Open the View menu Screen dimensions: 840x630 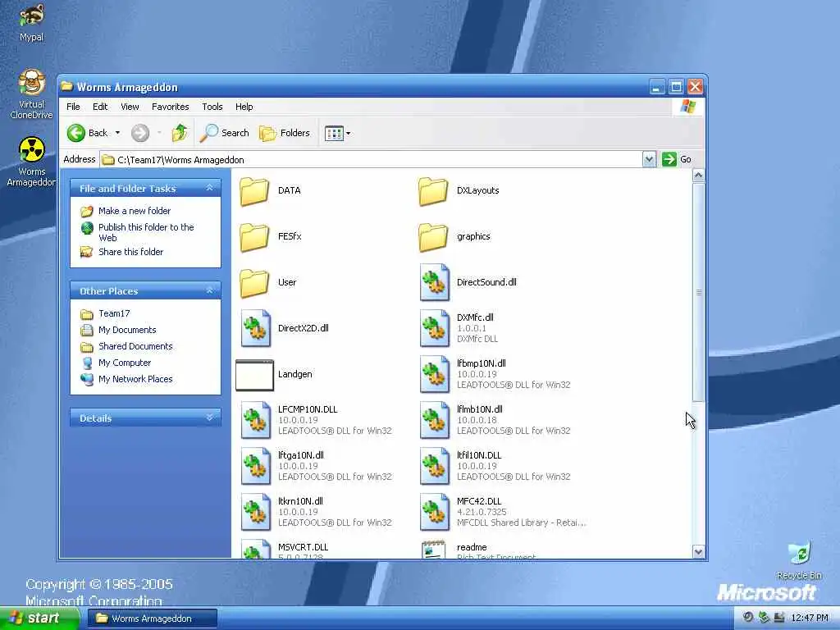[130, 107]
